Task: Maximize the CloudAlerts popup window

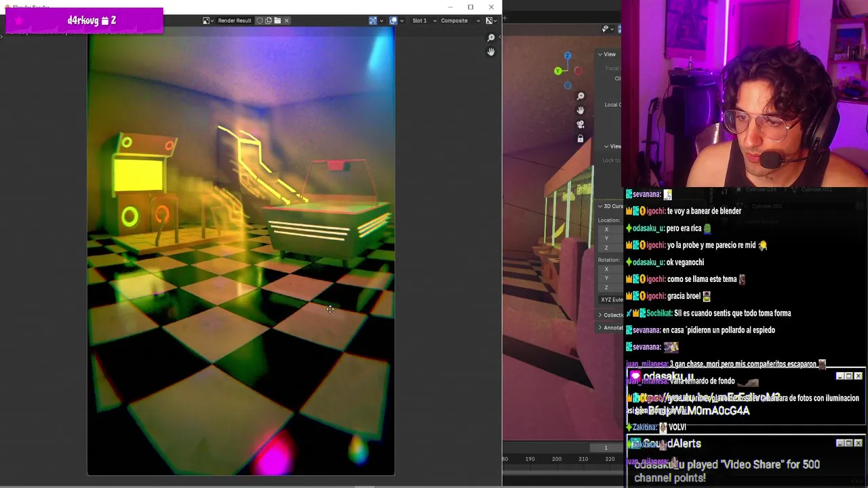Action: pos(849,443)
